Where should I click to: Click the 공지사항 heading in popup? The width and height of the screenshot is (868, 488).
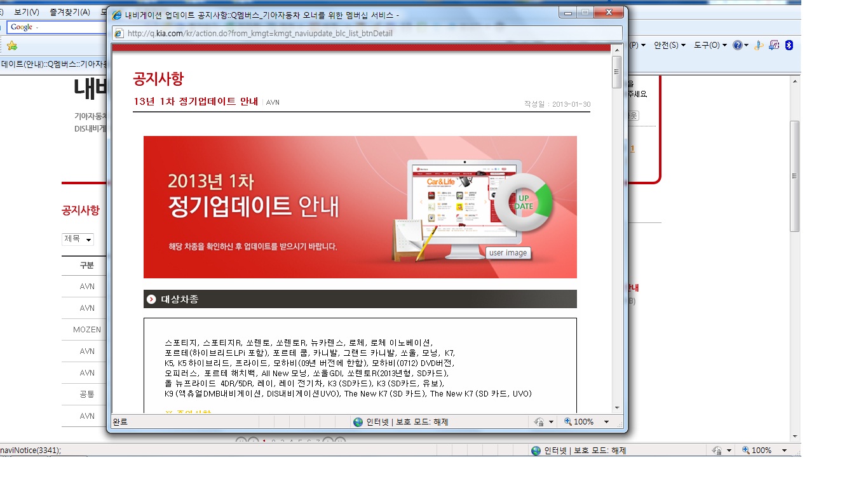click(x=158, y=79)
